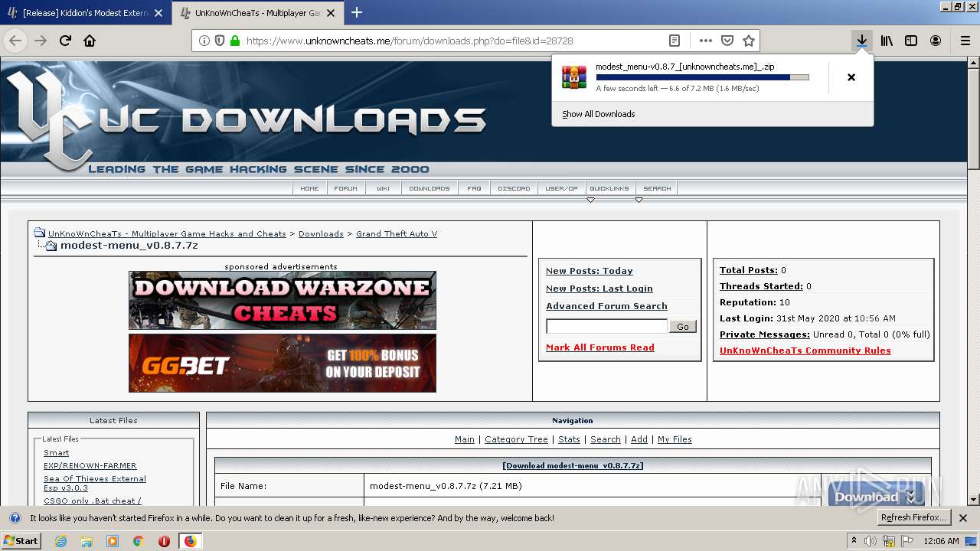The height and width of the screenshot is (551, 980).
Task: Open tracking protection shield panel
Action: click(220, 41)
